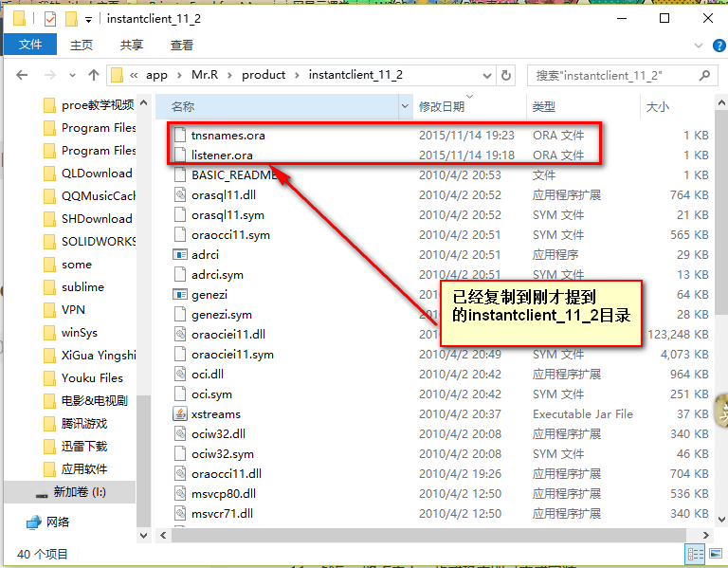The height and width of the screenshot is (568, 728).
Task: Click the instantclient_11_2 breadcrumb
Action: 355,75
